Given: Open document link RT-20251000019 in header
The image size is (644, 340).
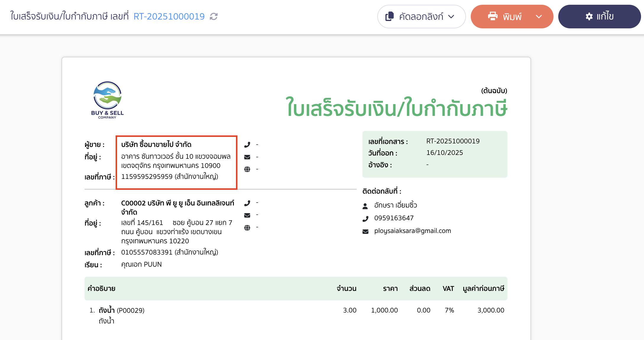Looking at the screenshot, I should pos(169,17).
